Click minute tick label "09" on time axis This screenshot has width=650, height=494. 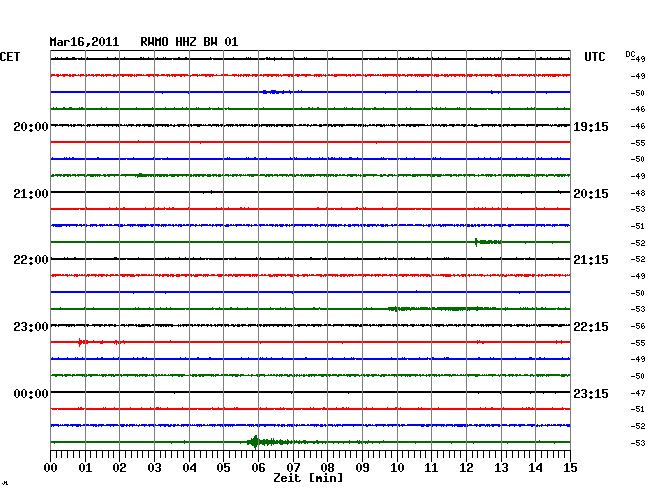(362, 468)
